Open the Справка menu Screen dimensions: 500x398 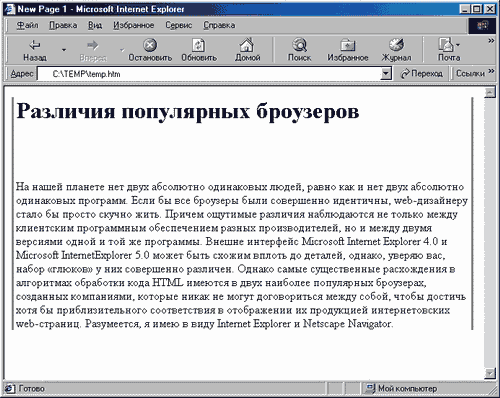tap(219, 25)
